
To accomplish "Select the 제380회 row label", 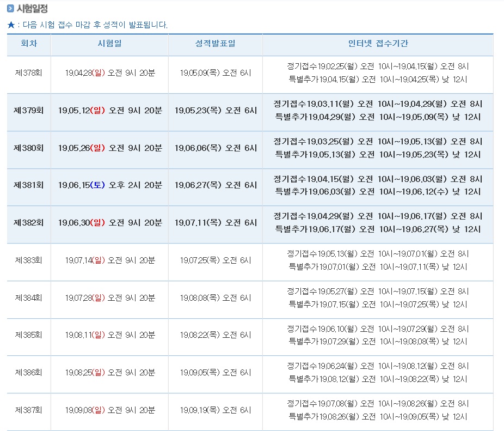I will click(29, 148).
